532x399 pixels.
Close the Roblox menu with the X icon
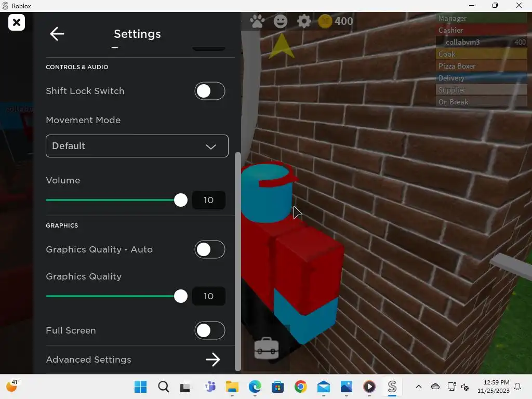click(16, 22)
